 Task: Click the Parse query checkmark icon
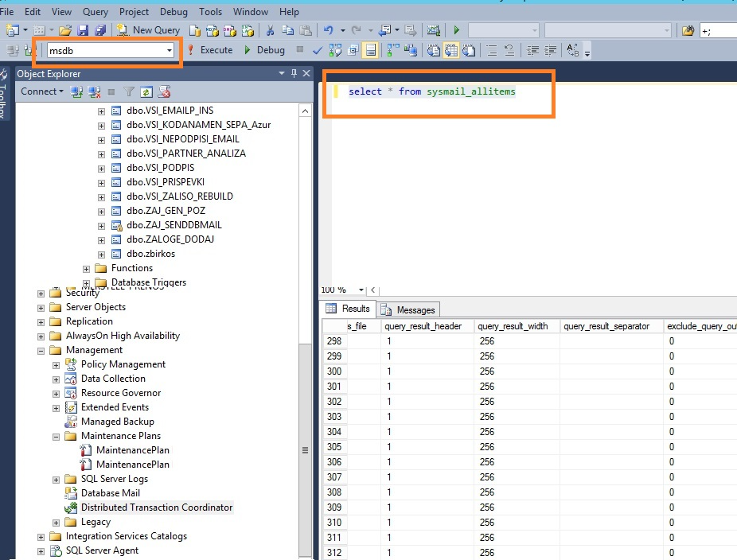[318, 50]
